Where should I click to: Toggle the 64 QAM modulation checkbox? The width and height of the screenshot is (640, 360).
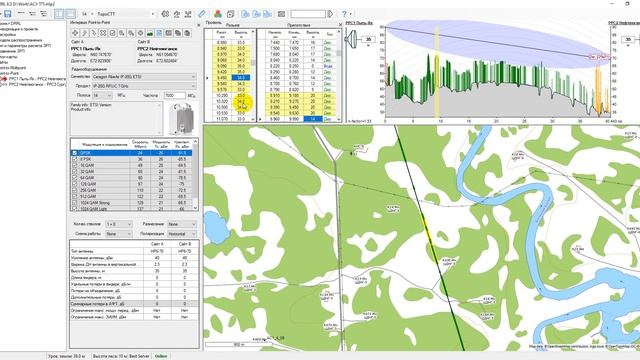tap(75, 178)
